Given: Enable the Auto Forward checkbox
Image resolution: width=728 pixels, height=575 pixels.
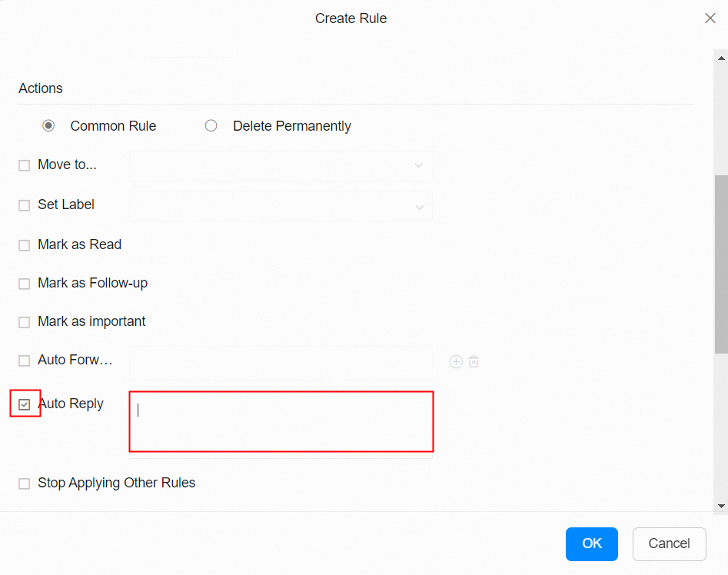Looking at the screenshot, I should point(25,361).
